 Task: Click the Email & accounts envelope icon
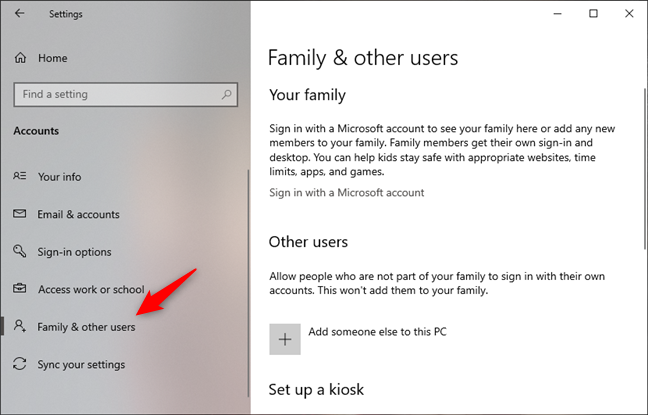click(19, 214)
